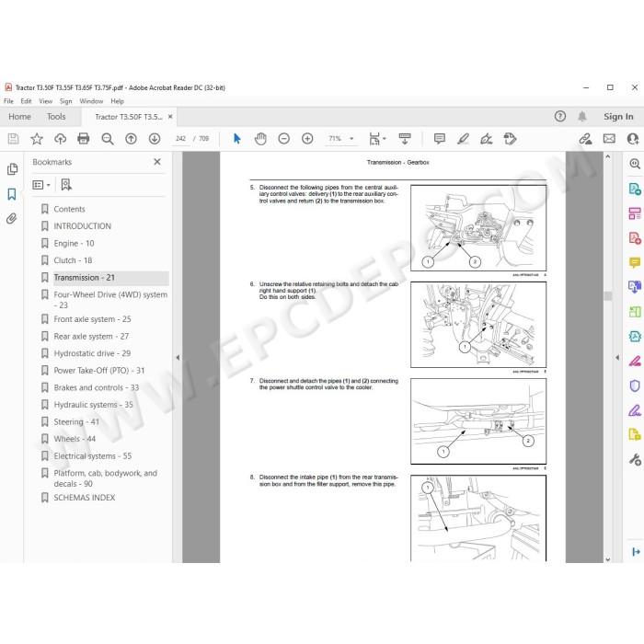
Task: Add a sticky note comment
Action: (x=440, y=139)
